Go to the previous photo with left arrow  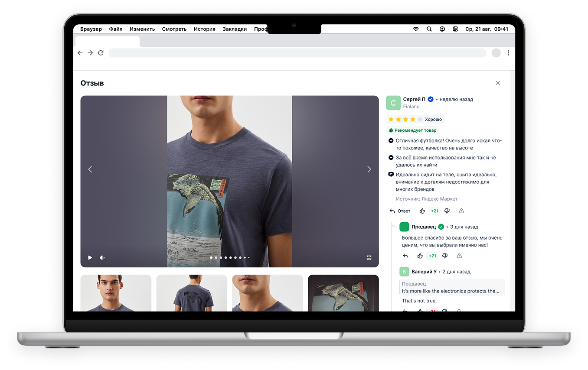90,169
